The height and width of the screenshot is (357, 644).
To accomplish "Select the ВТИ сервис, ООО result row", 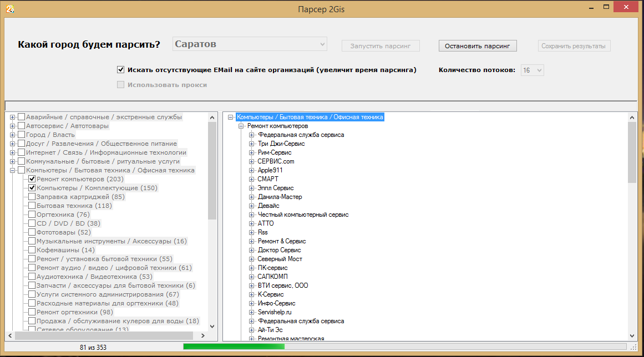I will point(282,285).
